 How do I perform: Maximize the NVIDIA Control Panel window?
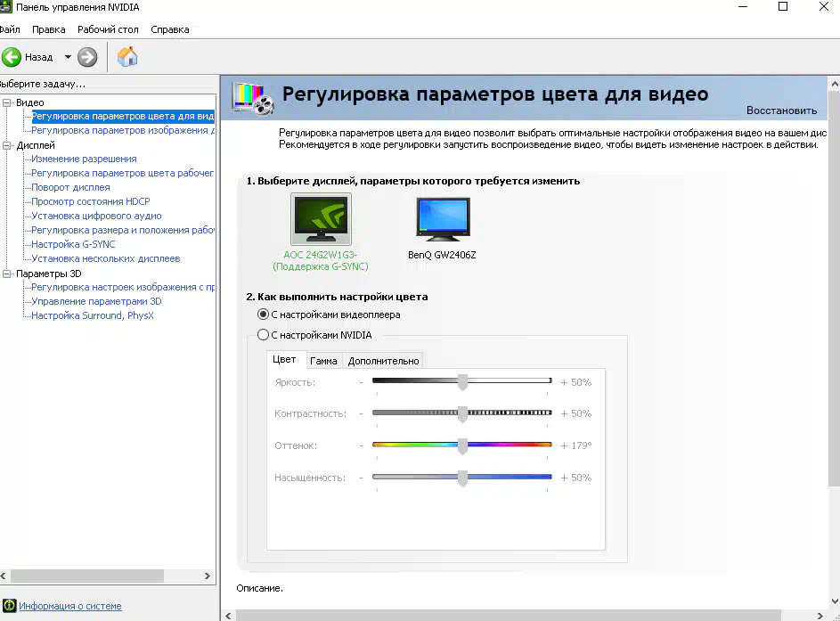[x=783, y=7]
